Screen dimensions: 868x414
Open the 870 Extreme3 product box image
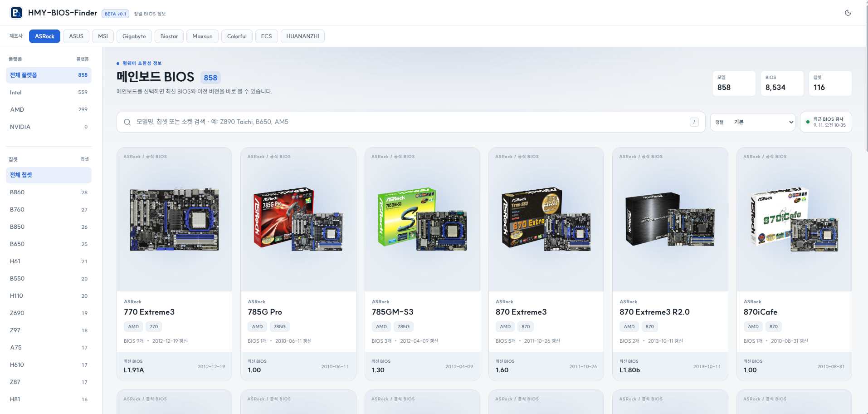[x=546, y=220]
